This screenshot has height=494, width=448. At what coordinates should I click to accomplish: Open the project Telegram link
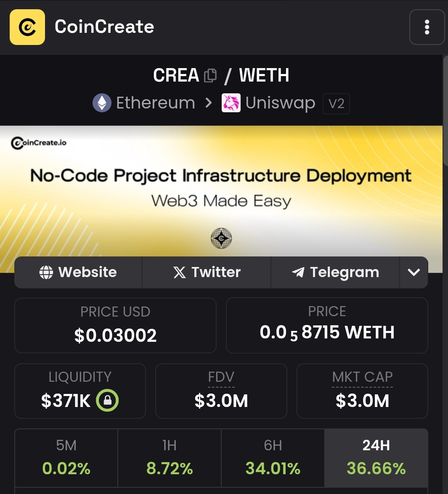(x=335, y=272)
